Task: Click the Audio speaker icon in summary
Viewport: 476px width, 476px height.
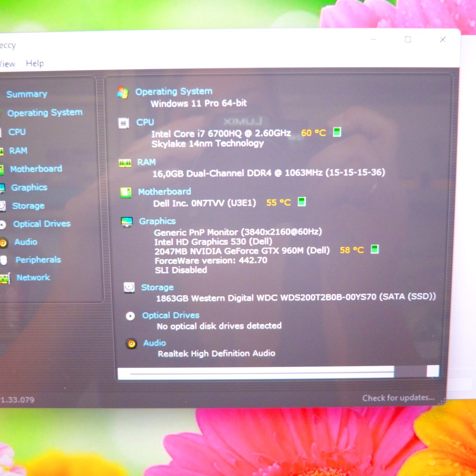Action: pyautogui.click(x=131, y=344)
